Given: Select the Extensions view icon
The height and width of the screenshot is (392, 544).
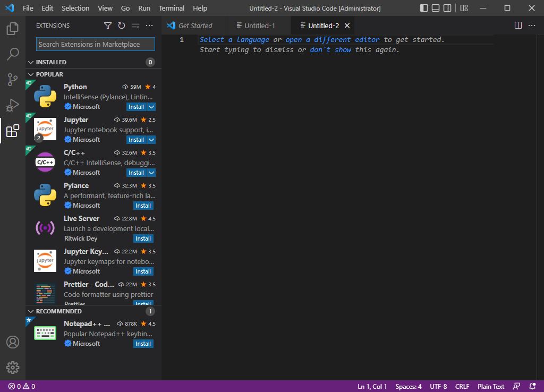Looking at the screenshot, I should point(13,131).
